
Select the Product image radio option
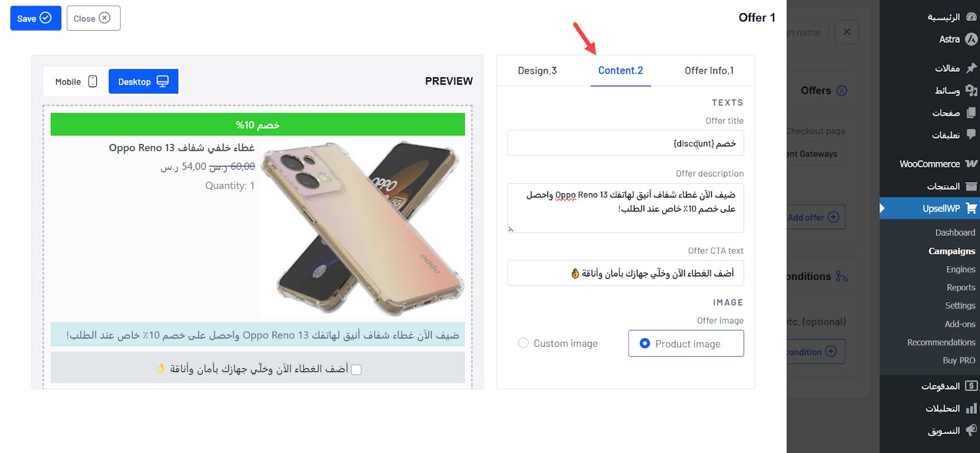(x=686, y=343)
